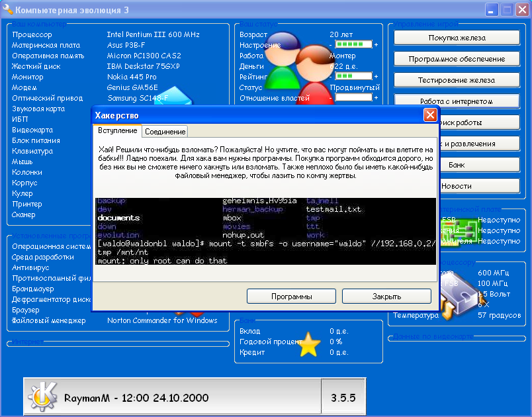Click the Закрыть button in Хакерство dialog
This screenshot has width=532, height=417.
386,297
